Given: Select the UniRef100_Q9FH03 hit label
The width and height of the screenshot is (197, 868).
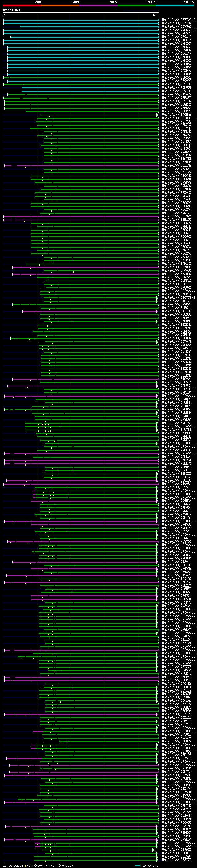Looking at the screenshot, I should pyautogui.click(x=176, y=409).
